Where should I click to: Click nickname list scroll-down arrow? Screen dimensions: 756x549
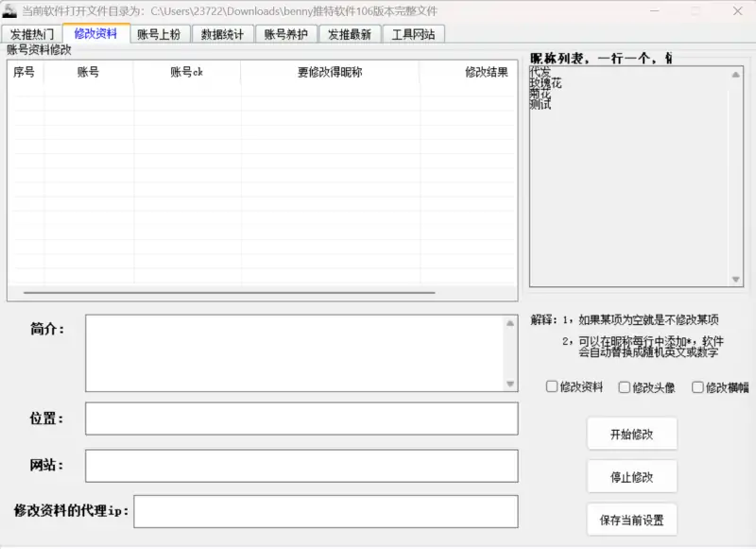736,280
